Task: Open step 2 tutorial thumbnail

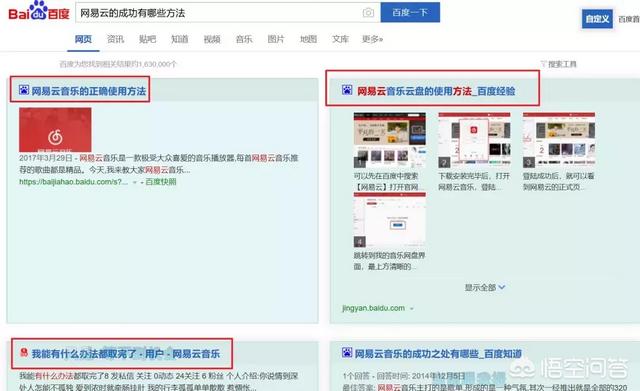Action: tap(474, 140)
